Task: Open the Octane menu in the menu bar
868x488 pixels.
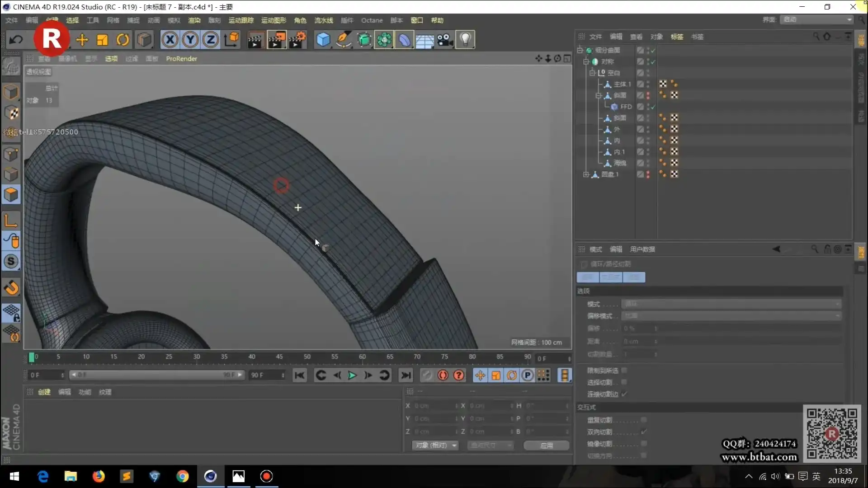Action: click(x=372, y=20)
